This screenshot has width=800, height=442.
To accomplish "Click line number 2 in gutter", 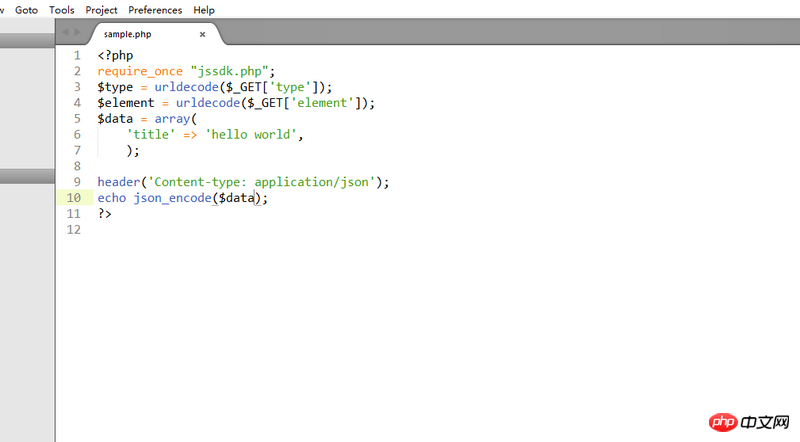I will [77, 71].
